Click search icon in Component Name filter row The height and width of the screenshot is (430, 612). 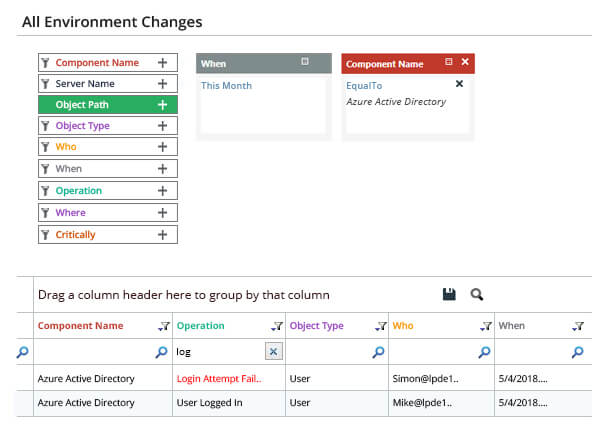[161, 352]
